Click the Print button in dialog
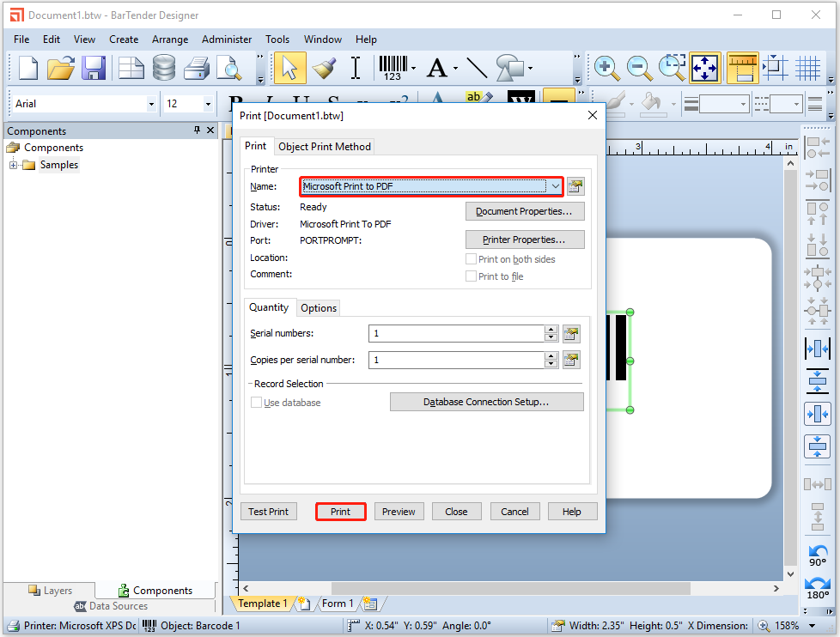The width and height of the screenshot is (840, 637). (340, 512)
